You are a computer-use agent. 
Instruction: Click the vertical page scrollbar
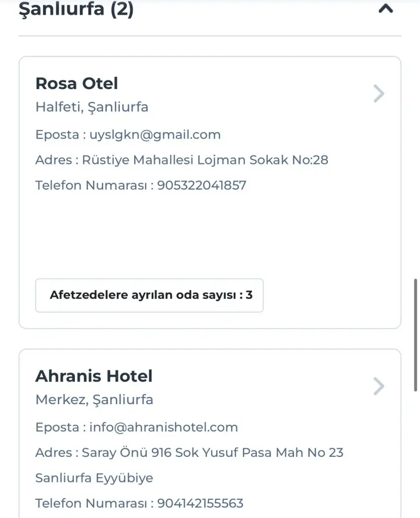pyautogui.click(x=416, y=334)
